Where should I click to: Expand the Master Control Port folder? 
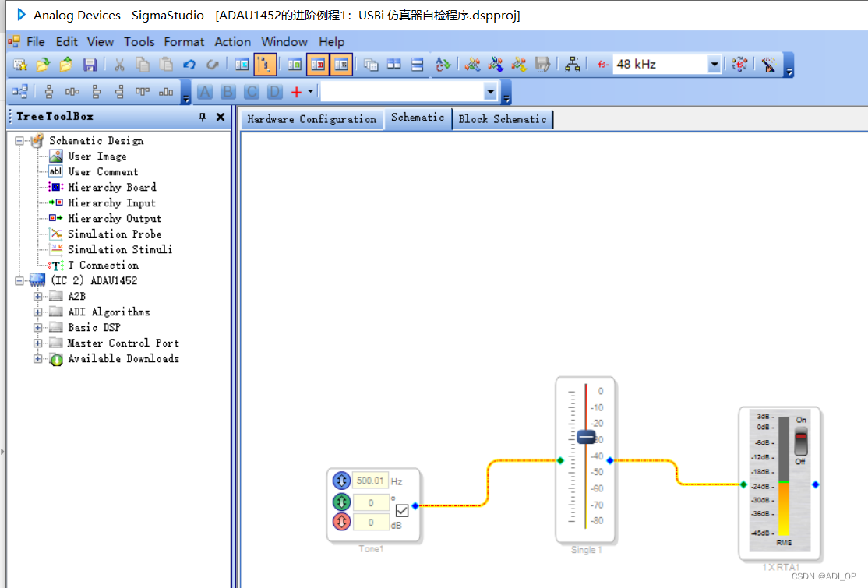click(37, 343)
